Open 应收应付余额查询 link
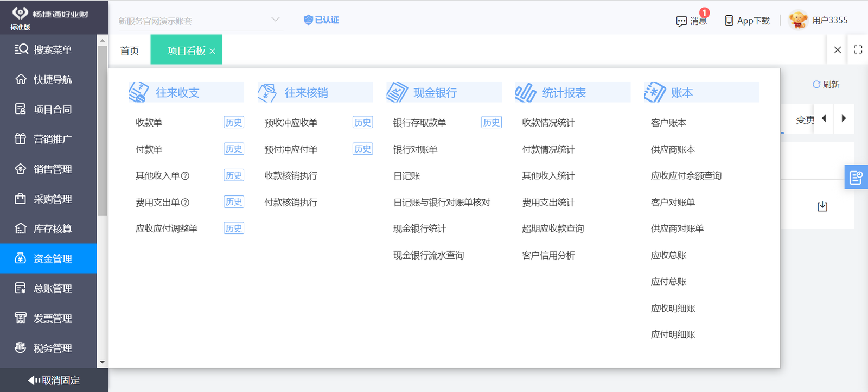This screenshot has height=392, width=868. tap(686, 176)
